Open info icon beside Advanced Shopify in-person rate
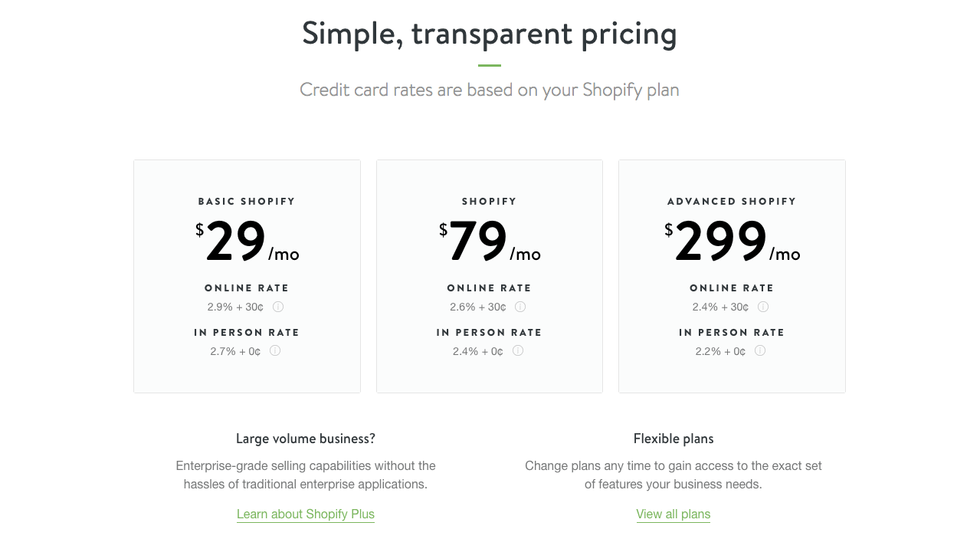Screen dimensions: 980x539 (x=760, y=350)
